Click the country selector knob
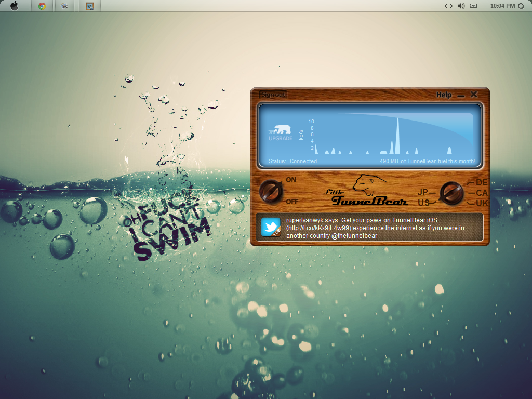The width and height of the screenshot is (532, 399). pos(451,193)
